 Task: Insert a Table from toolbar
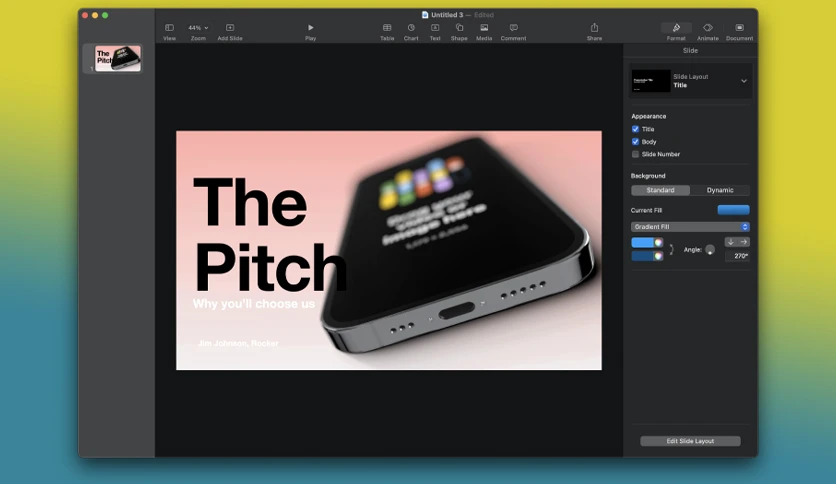coord(387,28)
